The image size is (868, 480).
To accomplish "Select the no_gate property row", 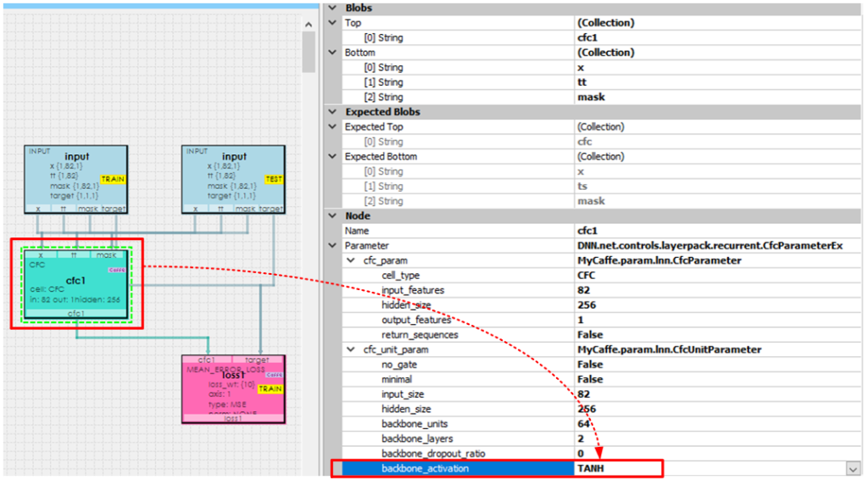I will (458, 365).
